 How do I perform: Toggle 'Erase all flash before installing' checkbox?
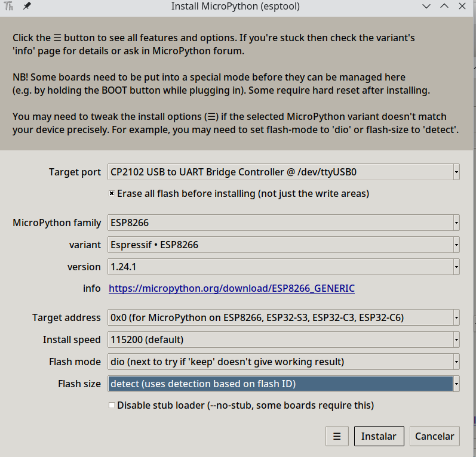[112, 193]
